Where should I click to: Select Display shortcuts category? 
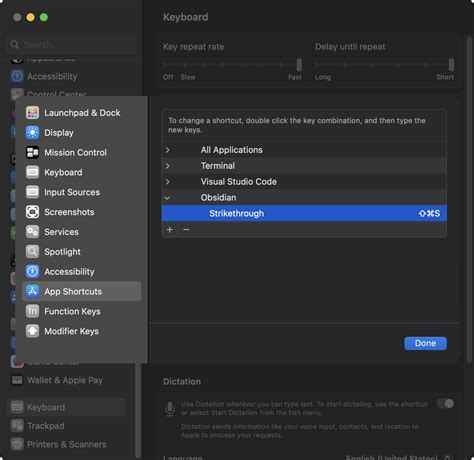(x=82, y=133)
